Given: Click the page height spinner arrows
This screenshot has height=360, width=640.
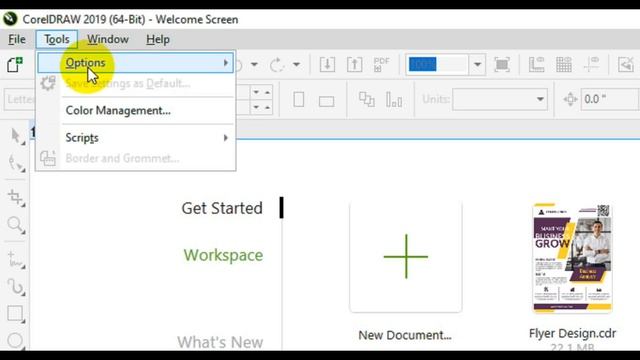Looking at the screenshot, I should click(x=262, y=107).
